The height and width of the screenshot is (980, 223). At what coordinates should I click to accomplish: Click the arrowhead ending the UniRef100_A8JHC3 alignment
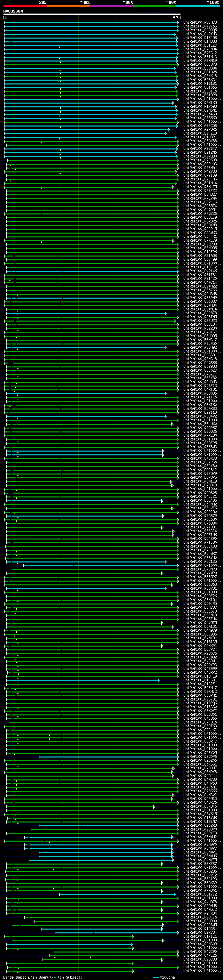pos(178,23)
